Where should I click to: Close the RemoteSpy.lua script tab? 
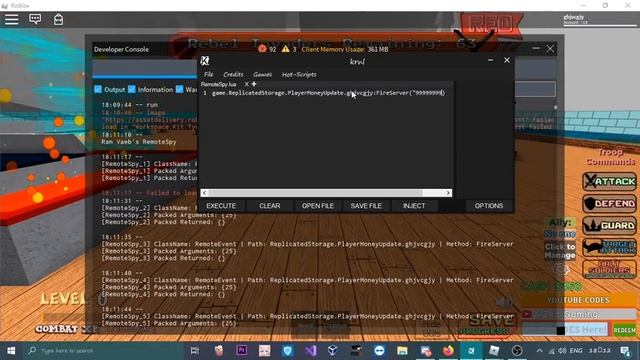coord(246,84)
